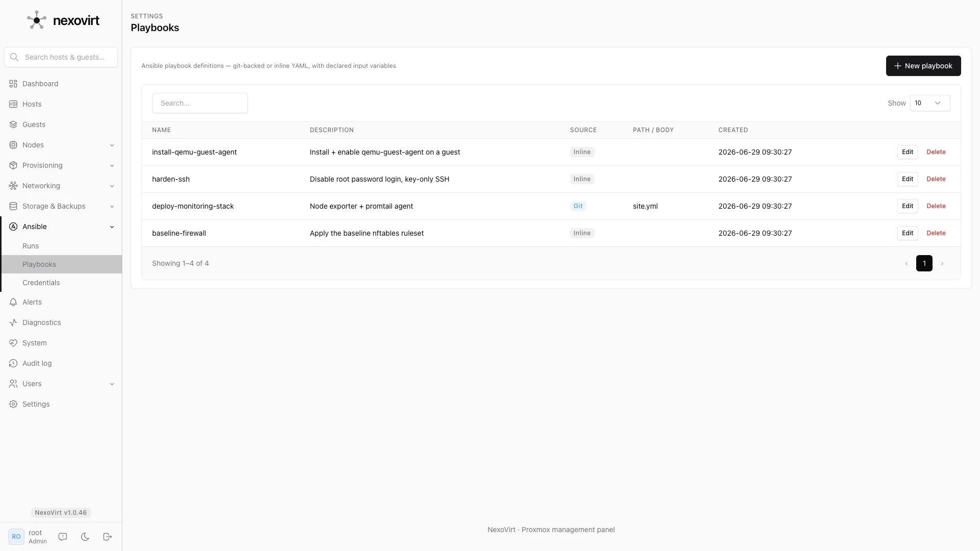
Task: Click the Diagnostics pulse icon
Action: pyautogui.click(x=13, y=322)
